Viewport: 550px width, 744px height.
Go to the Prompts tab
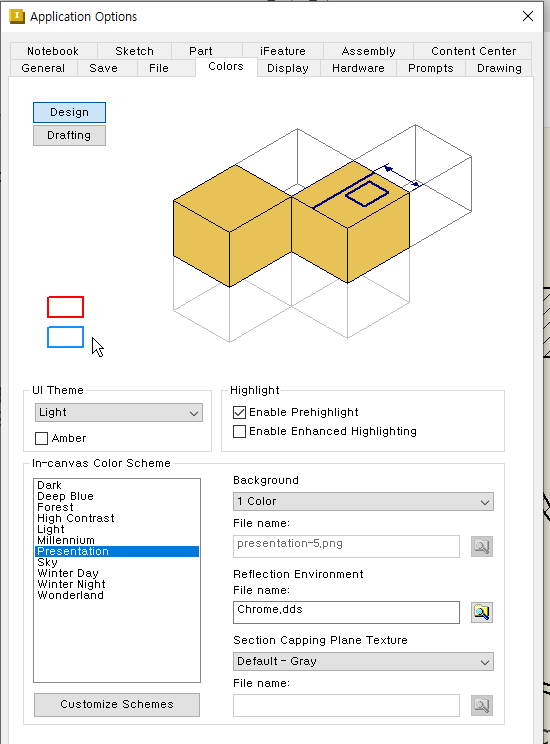(x=430, y=68)
